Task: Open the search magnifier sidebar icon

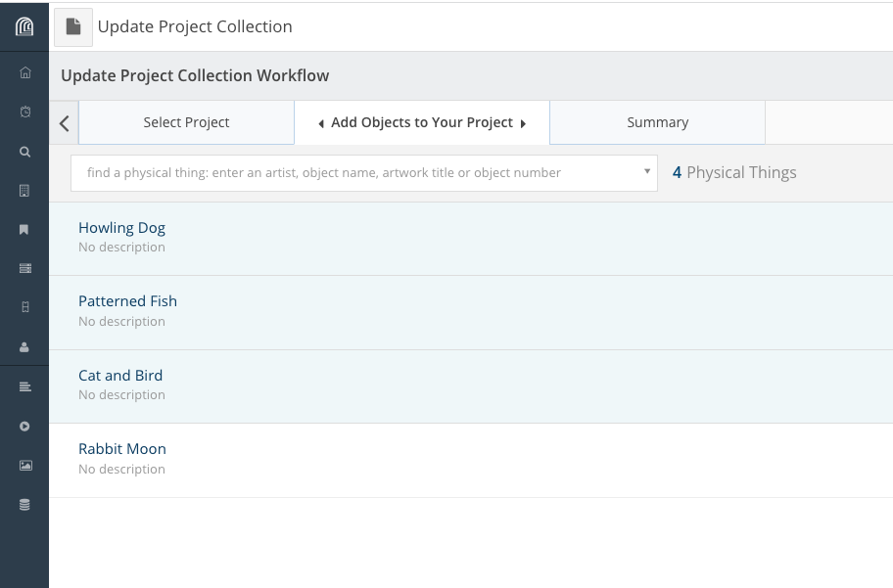Action: pos(25,152)
